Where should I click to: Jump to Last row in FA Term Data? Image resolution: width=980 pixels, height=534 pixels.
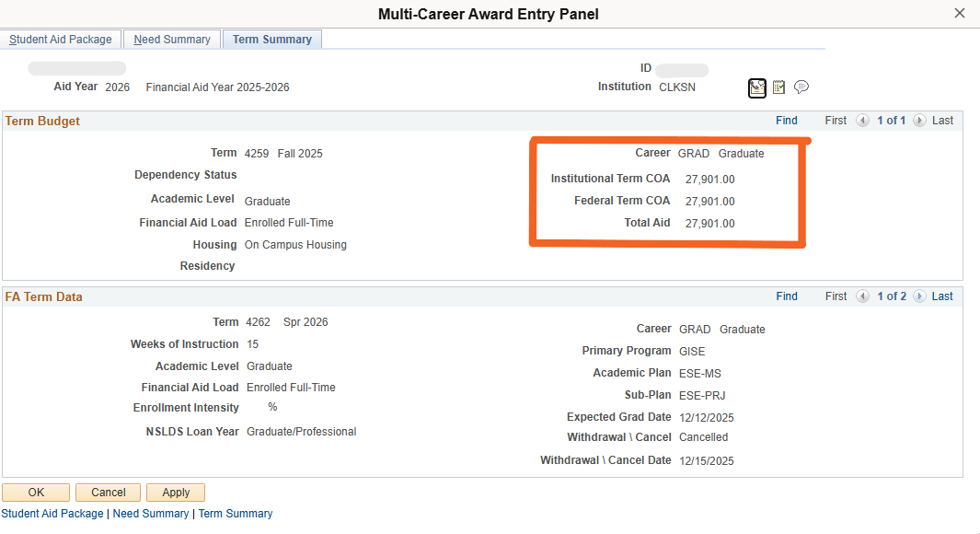tap(942, 296)
